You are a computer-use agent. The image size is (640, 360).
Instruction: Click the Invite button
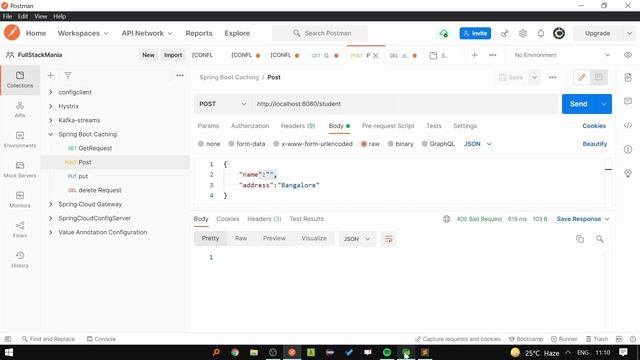475,33
